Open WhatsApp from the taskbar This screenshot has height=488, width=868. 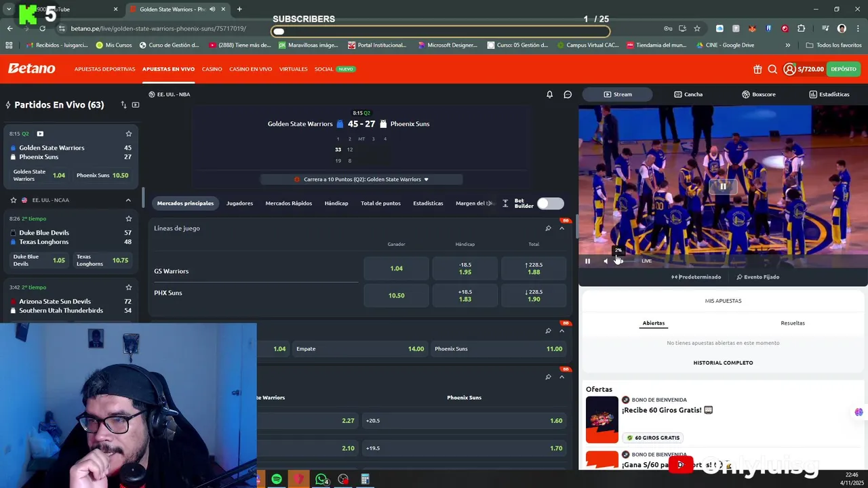(x=321, y=479)
